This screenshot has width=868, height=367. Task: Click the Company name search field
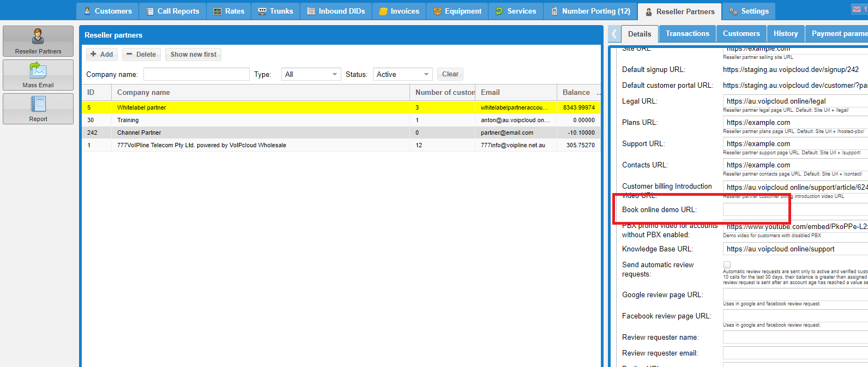[196, 74]
